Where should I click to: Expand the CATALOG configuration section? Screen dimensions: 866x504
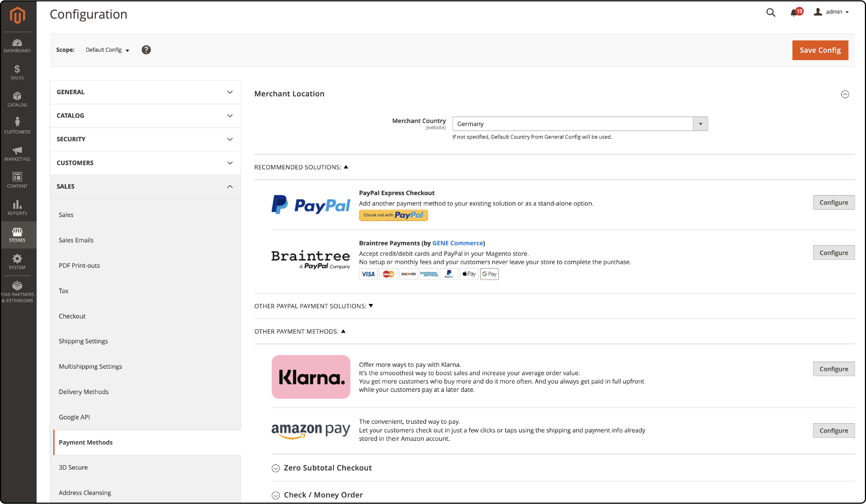145,116
